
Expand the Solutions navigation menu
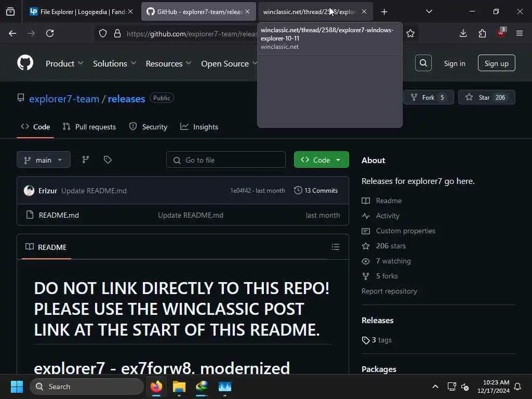click(x=115, y=63)
